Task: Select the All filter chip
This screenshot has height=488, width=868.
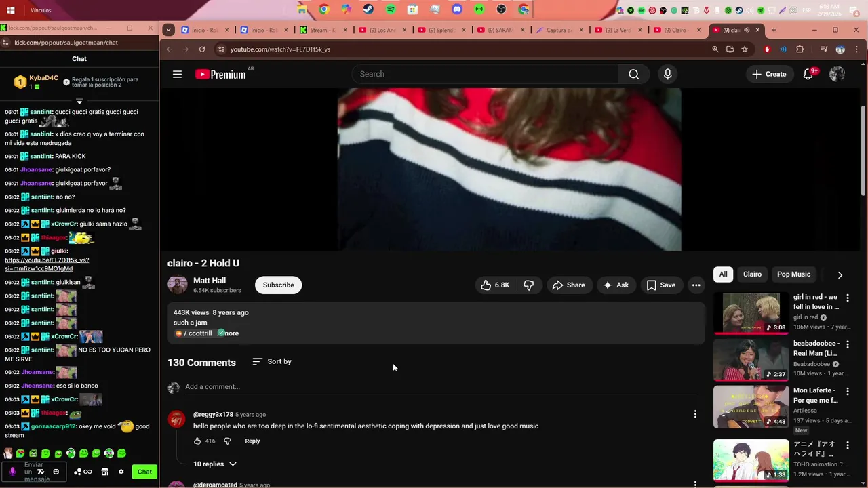Action: tap(723, 274)
